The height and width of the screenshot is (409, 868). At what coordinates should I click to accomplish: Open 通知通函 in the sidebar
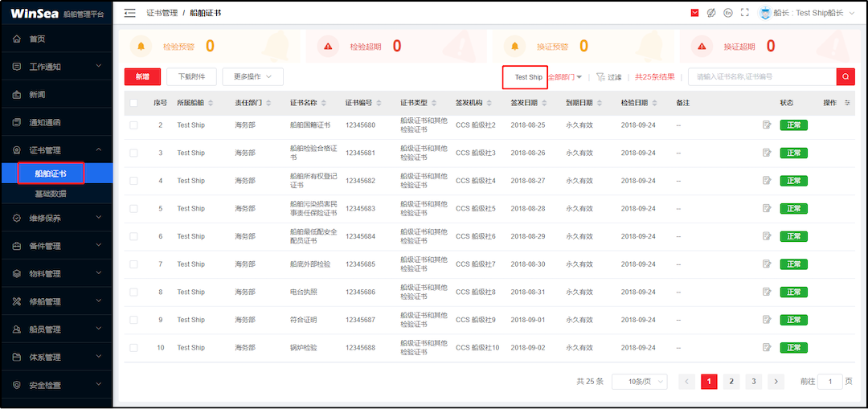click(x=56, y=122)
